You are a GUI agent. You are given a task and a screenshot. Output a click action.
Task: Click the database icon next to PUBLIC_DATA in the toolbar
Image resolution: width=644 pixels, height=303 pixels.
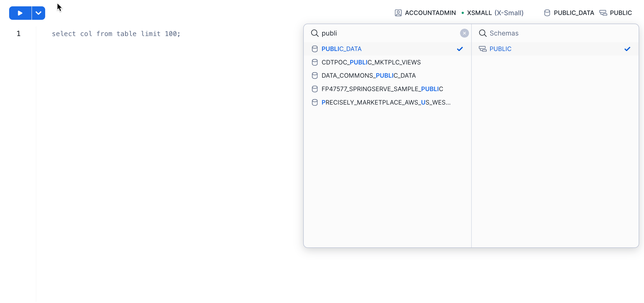(547, 12)
